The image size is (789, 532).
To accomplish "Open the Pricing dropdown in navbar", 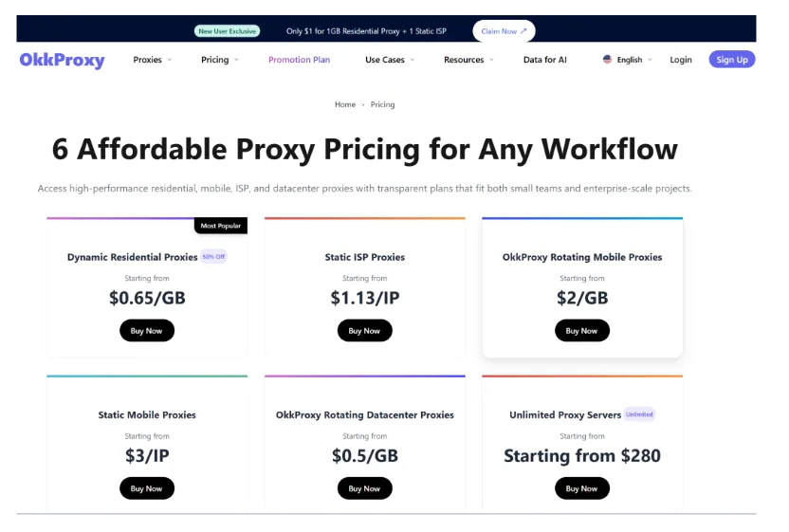I will click(x=219, y=60).
